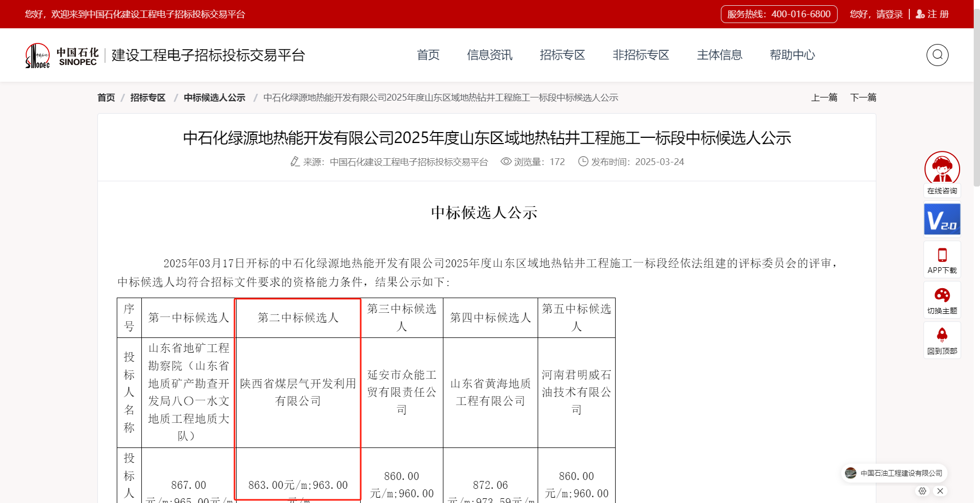Click the 山东省黄海地质工程有限公司 cell
This screenshot has height=503, width=980.
(x=491, y=392)
